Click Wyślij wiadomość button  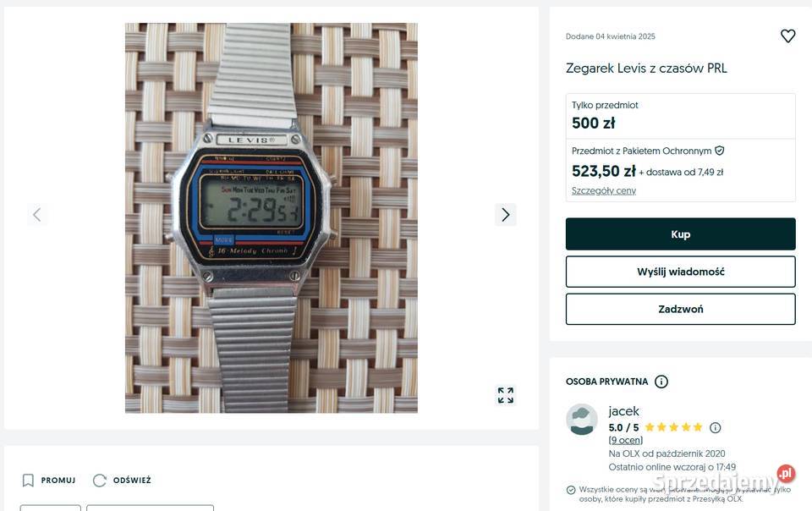[680, 272]
